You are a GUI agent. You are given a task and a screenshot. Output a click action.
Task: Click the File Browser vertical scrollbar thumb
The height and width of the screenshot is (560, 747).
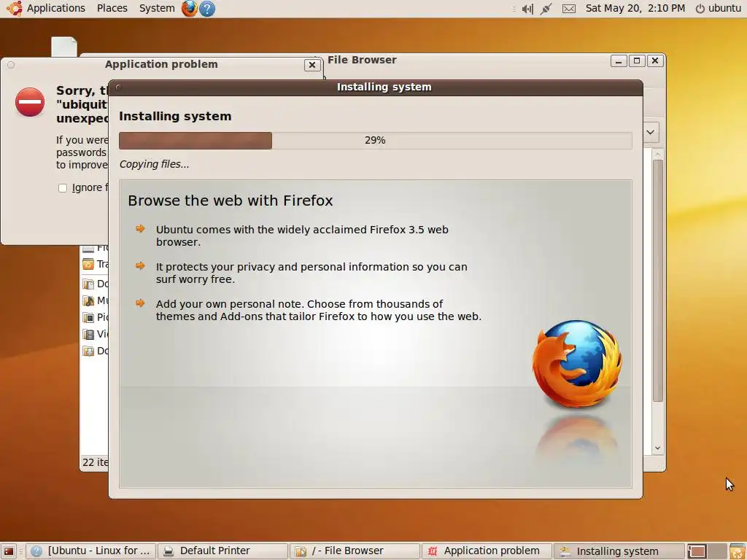click(658, 281)
